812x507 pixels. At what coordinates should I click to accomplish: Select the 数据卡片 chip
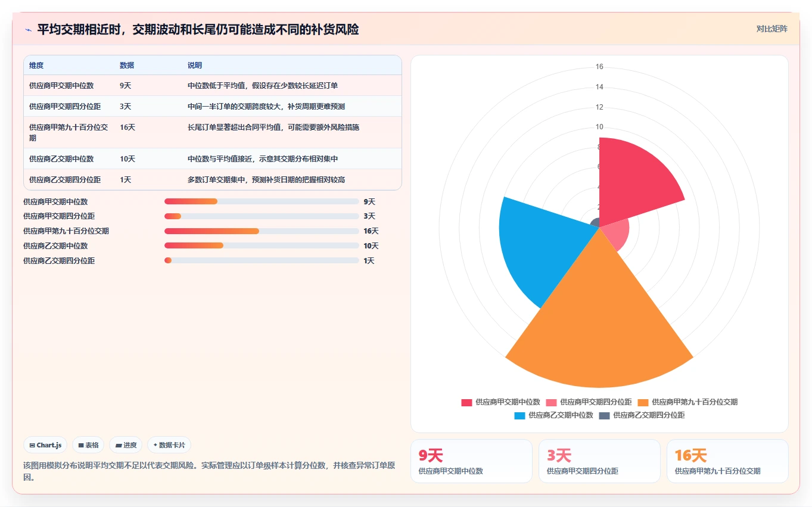[169, 445]
